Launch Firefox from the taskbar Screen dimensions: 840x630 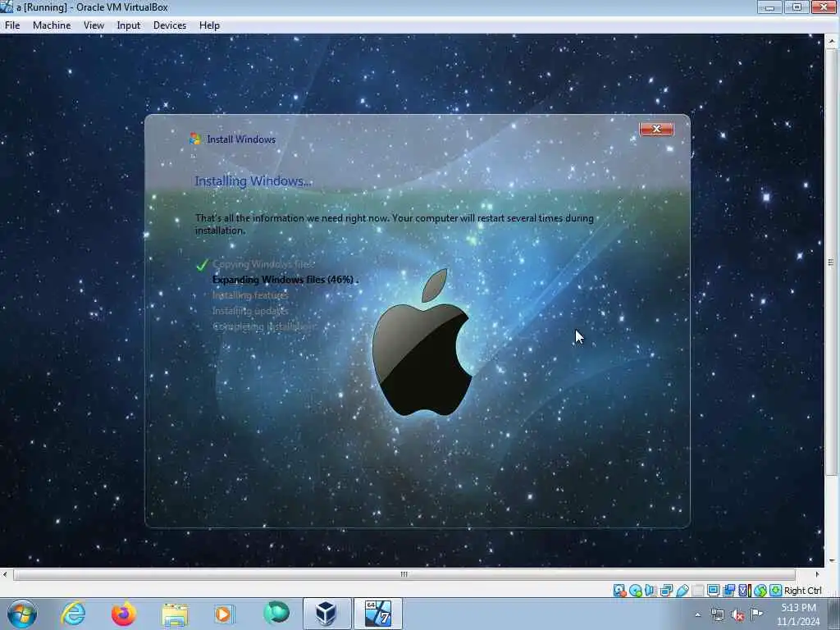(x=123, y=614)
